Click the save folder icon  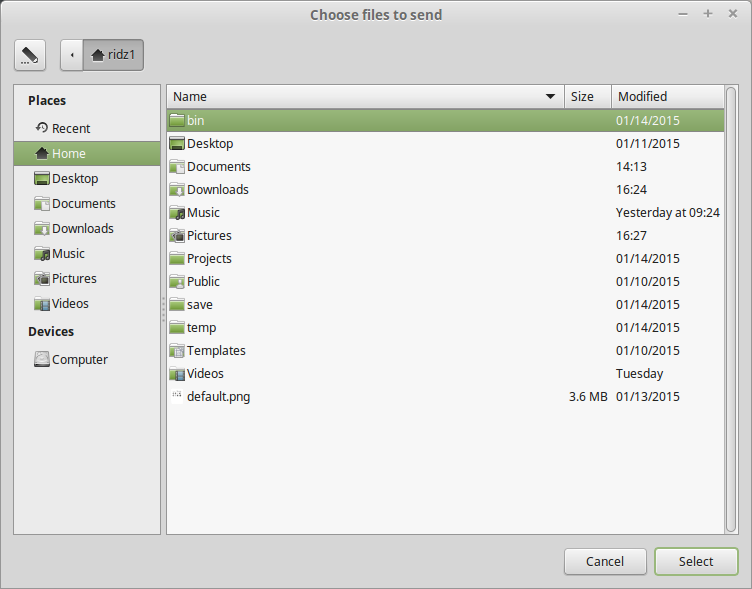click(x=177, y=304)
